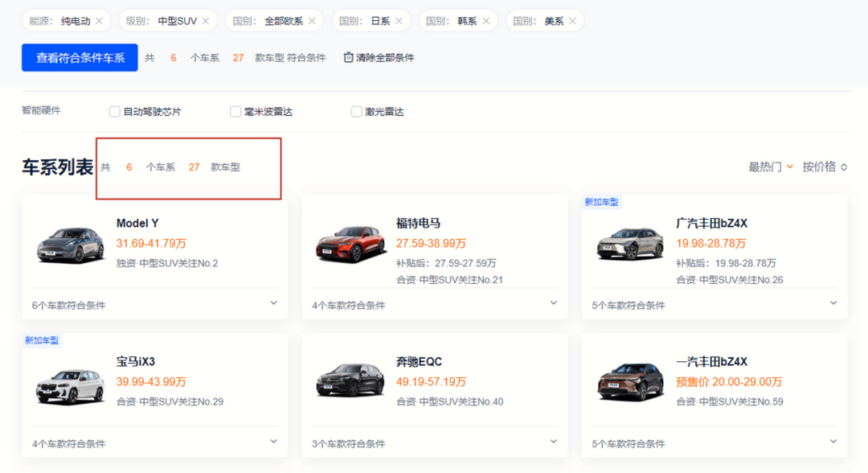Remove the 全部欧系 filter tag
868x473 pixels.
[x=312, y=21]
